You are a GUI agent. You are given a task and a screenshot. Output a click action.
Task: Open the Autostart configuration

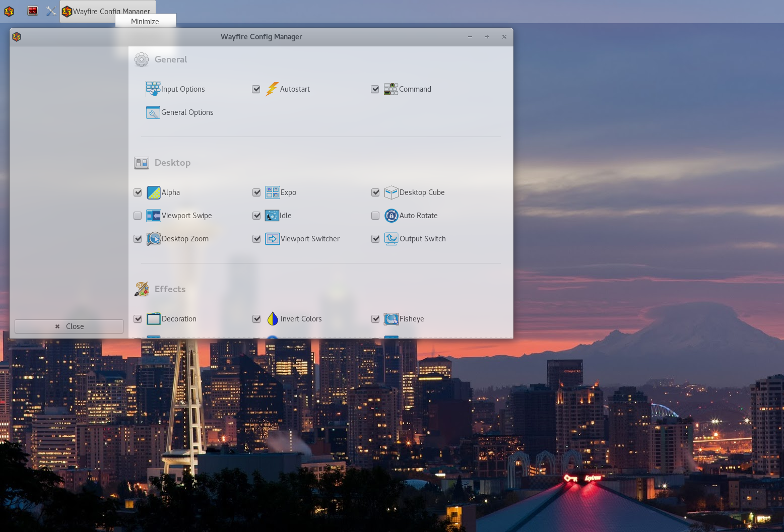(x=295, y=89)
